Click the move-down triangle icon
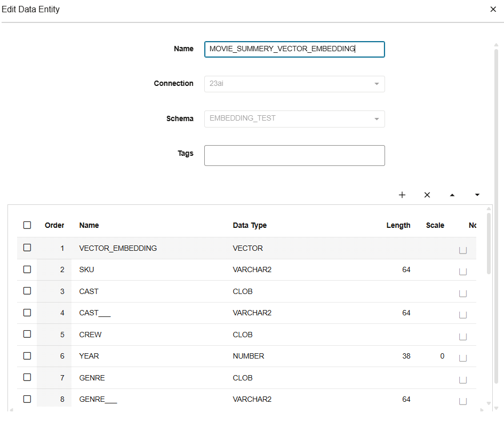Screen dimensions: 504x421 tap(477, 195)
